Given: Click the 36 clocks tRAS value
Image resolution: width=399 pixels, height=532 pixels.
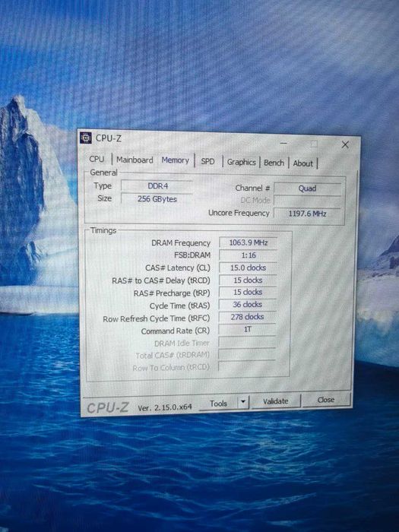Looking at the screenshot, I should pyautogui.click(x=248, y=305).
